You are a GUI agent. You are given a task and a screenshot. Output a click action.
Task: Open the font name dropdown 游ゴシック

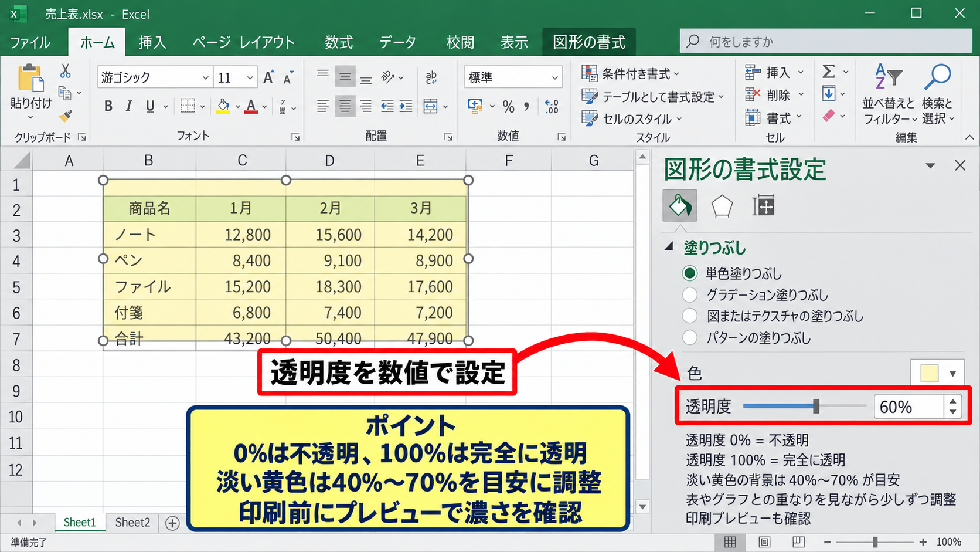[x=206, y=77]
